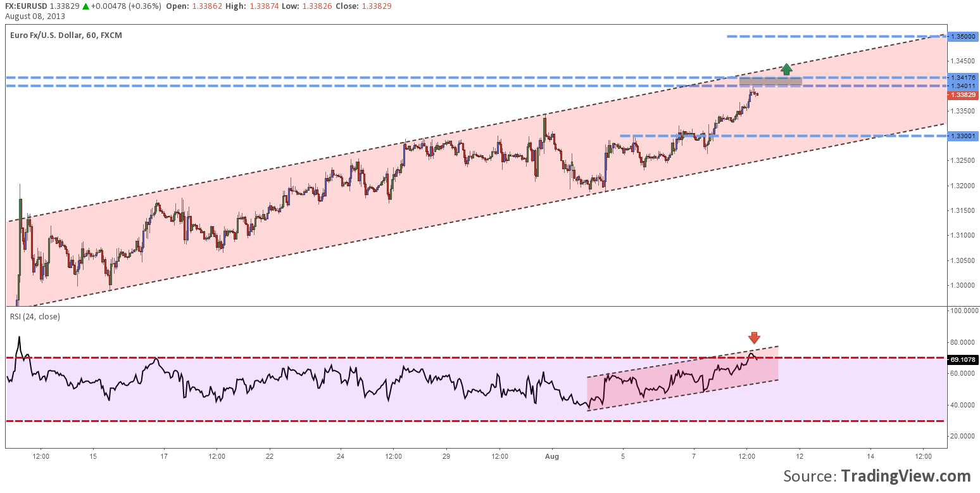This screenshot has height=493, width=980.
Task: Click the 24 date label on the time axis
Action: point(340,456)
